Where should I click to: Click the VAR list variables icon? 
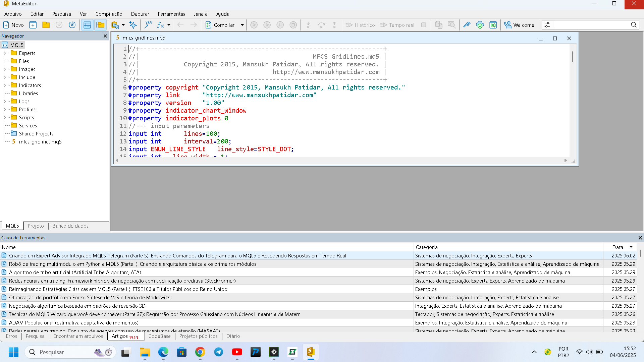(x=148, y=25)
